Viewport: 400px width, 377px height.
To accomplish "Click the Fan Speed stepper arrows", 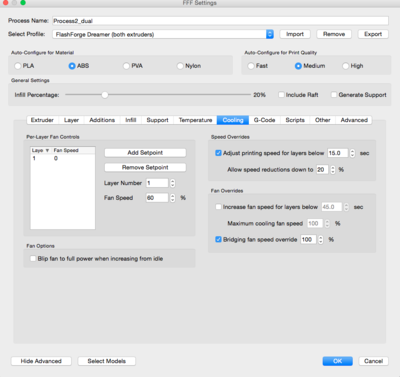I will pos(173,198).
